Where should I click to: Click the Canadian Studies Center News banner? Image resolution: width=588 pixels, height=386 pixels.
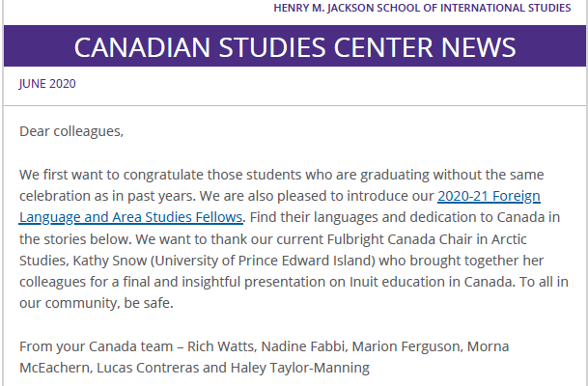point(294,46)
